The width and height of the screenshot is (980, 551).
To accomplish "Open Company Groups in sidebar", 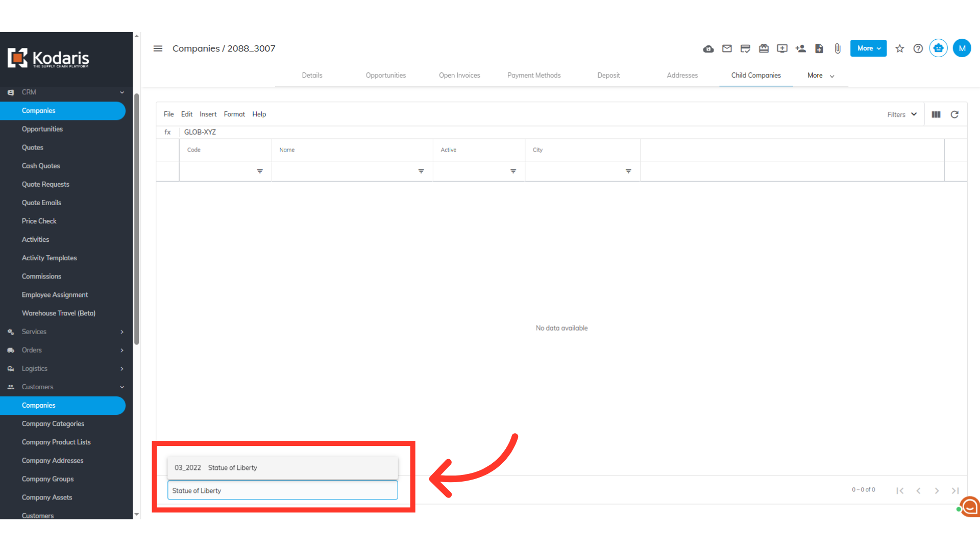I will [47, 479].
